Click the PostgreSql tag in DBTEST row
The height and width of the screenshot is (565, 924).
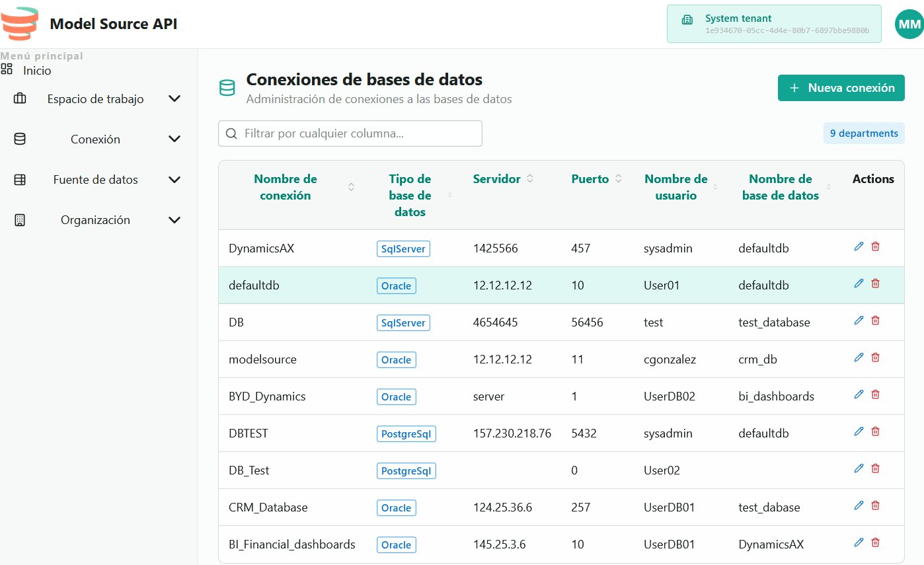tap(406, 433)
